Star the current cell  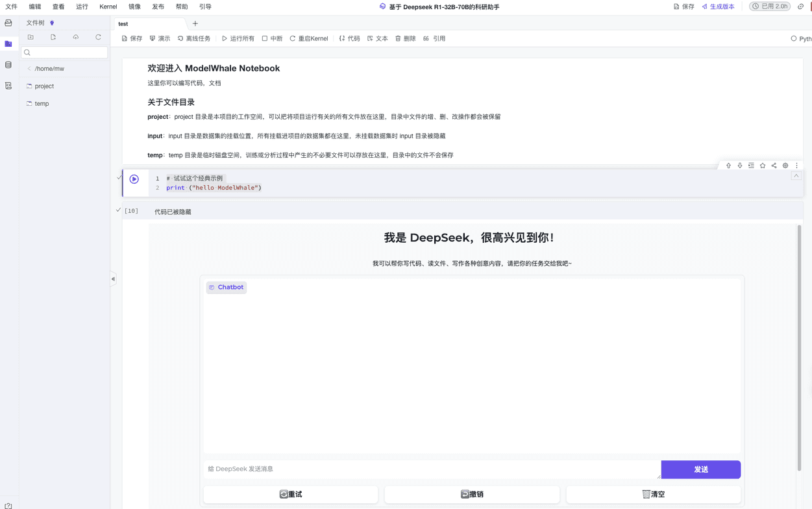point(763,166)
